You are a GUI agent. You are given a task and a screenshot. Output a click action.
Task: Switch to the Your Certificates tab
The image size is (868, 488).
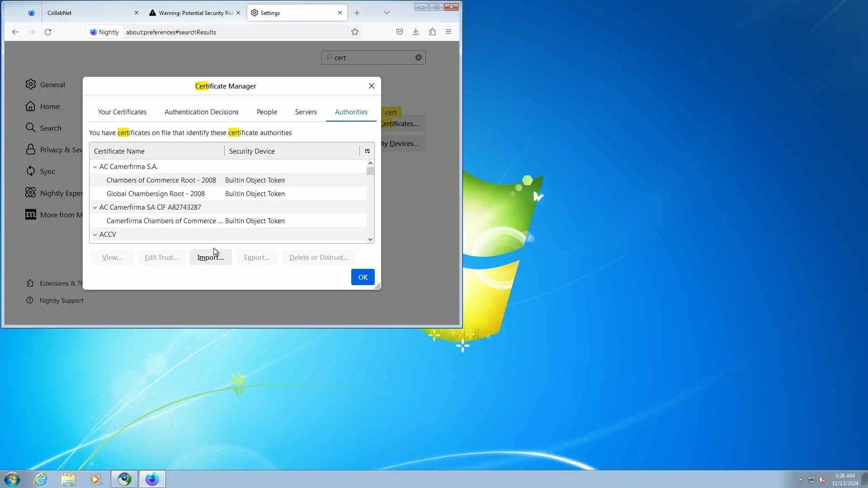click(122, 112)
